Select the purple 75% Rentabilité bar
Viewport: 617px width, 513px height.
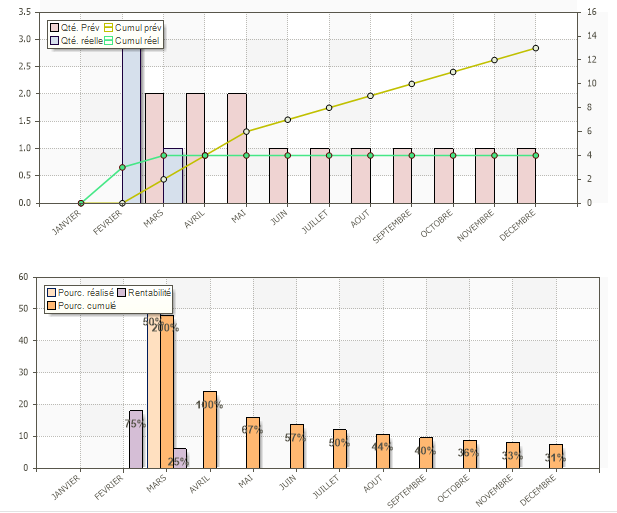pos(136,440)
